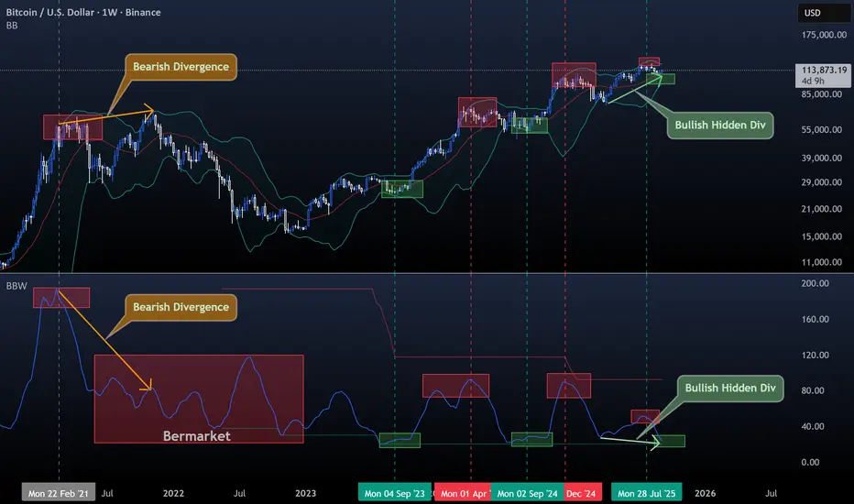Click the 21,000.00 price scale label

[x=821, y=209]
